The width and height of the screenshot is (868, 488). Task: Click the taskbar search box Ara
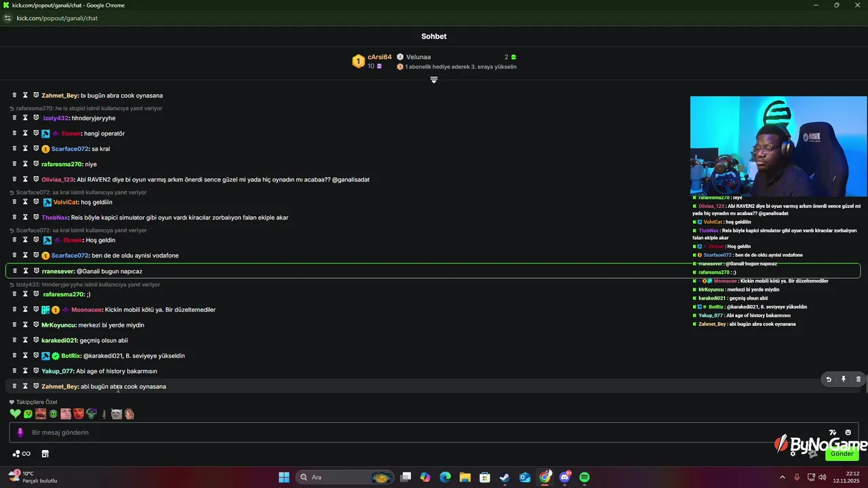[x=346, y=477]
